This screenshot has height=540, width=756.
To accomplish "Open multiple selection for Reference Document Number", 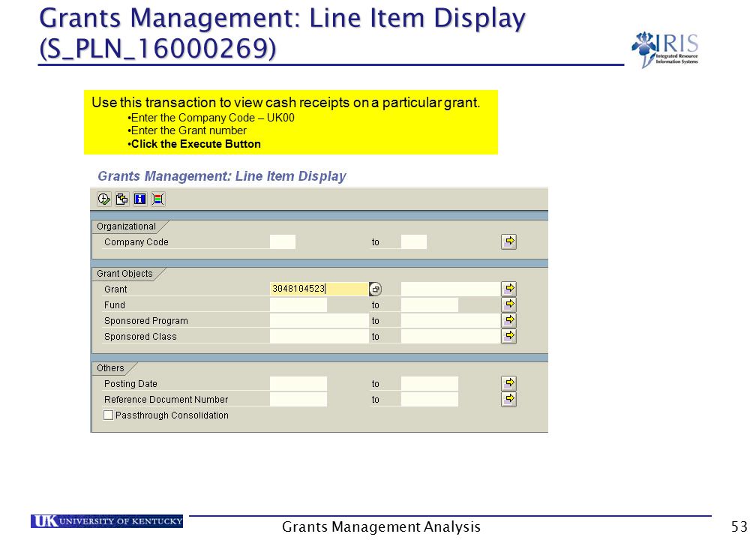I will coord(508,399).
